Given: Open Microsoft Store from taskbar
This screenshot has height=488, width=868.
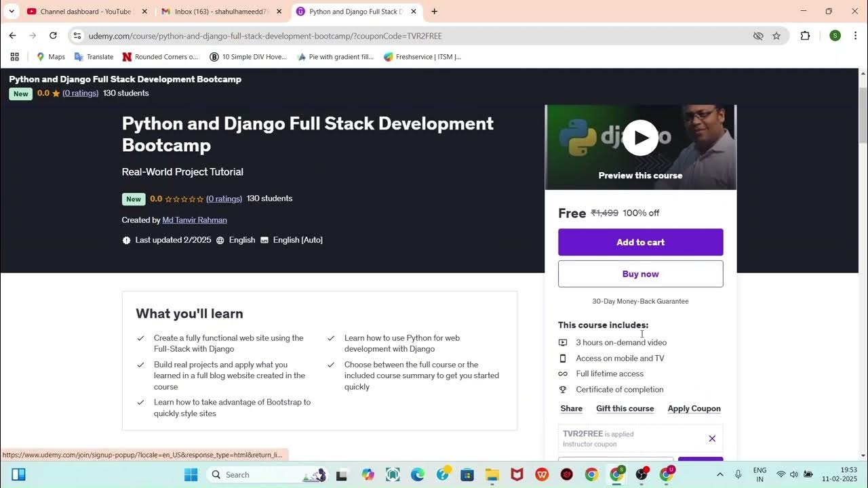Looking at the screenshot, I should point(467,474).
